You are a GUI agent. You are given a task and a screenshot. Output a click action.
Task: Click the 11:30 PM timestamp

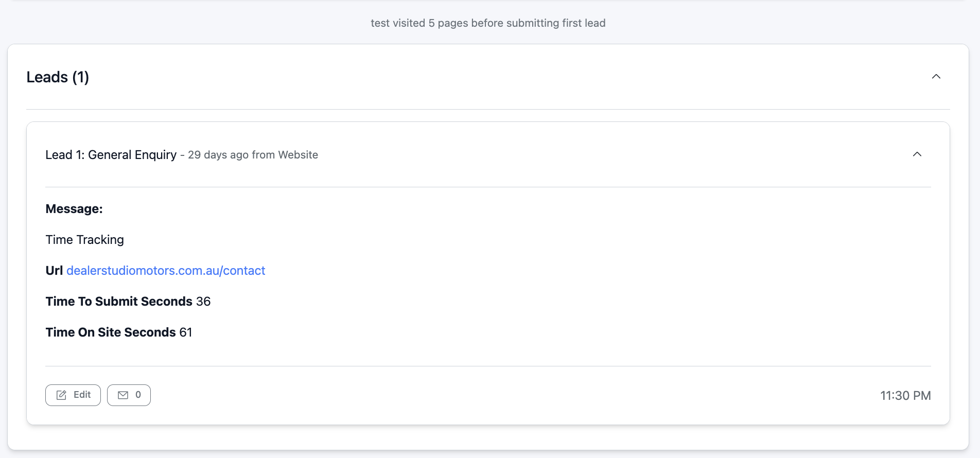pyautogui.click(x=905, y=396)
